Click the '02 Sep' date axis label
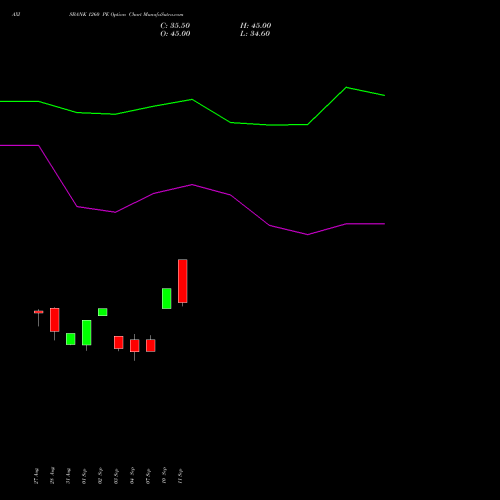This screenshot has height=500, width=500. (x=100, y=476)
